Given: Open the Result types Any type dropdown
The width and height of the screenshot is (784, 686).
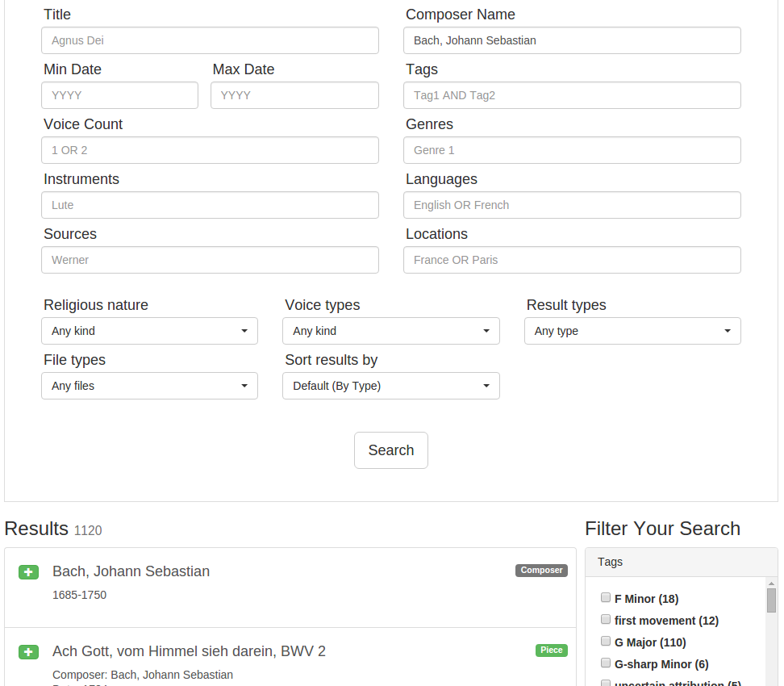Looking at the screenshot, I should pos(632,331).
